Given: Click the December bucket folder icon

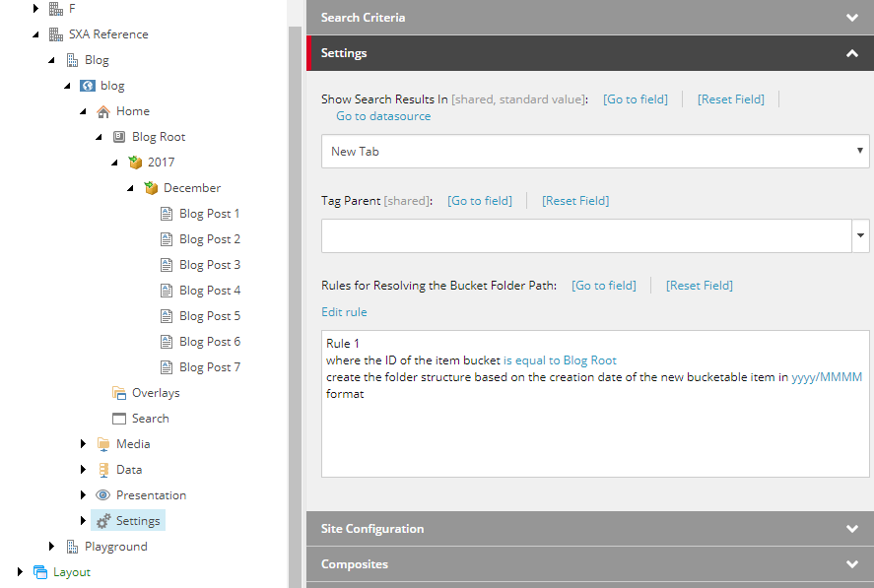Looking at the screenshot, I should 151,188.
